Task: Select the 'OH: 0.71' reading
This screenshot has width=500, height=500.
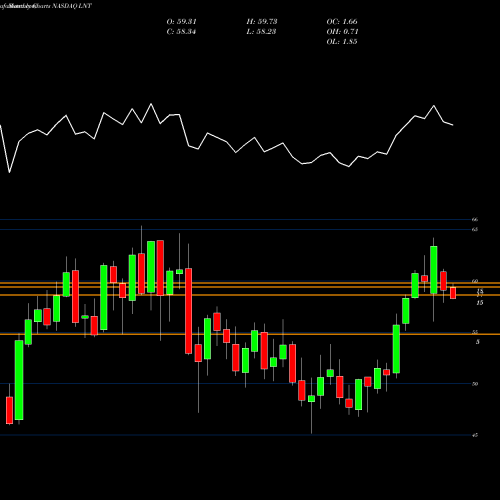Action: point(342,32)
